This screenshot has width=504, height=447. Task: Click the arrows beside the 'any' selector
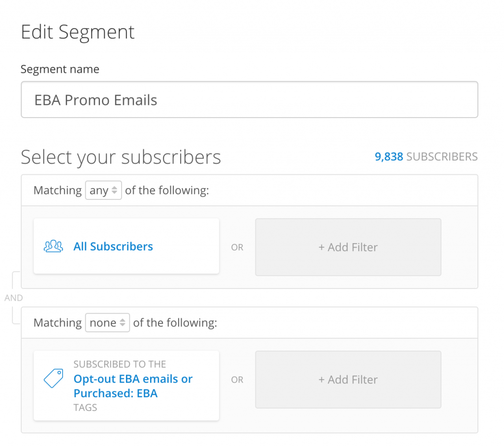point(114,191)
